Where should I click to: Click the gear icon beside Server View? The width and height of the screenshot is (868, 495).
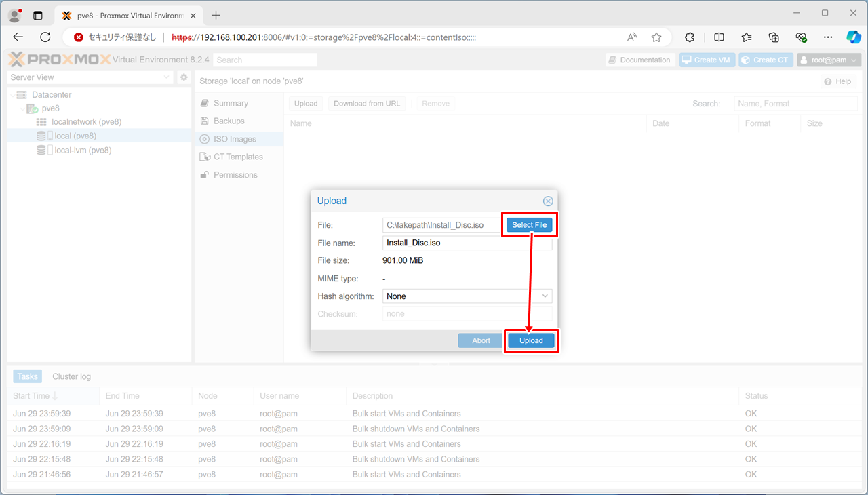coord(184,78)
